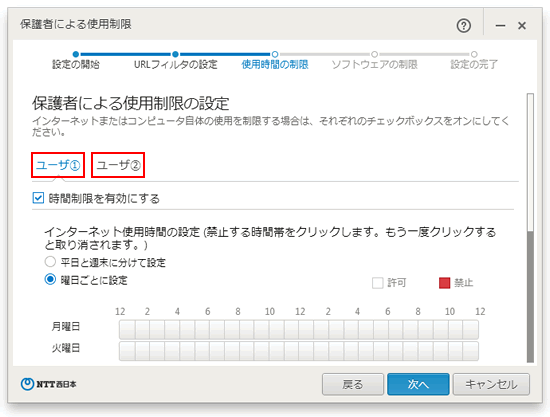This screenshot has height=417, width=550.
Task: Click the NTT西日本 logo
Action: click(48, 384)
